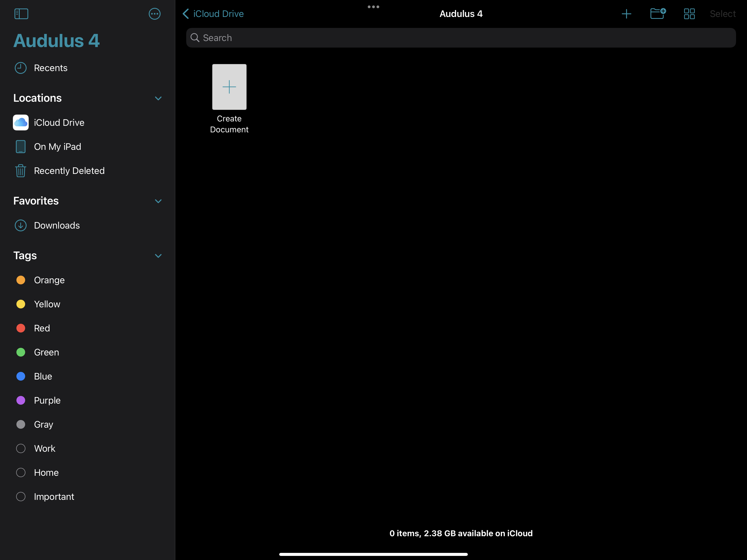Toggle the sidebar panel icon
Viewport: 747px width, 560px height.
click(21, 14)
